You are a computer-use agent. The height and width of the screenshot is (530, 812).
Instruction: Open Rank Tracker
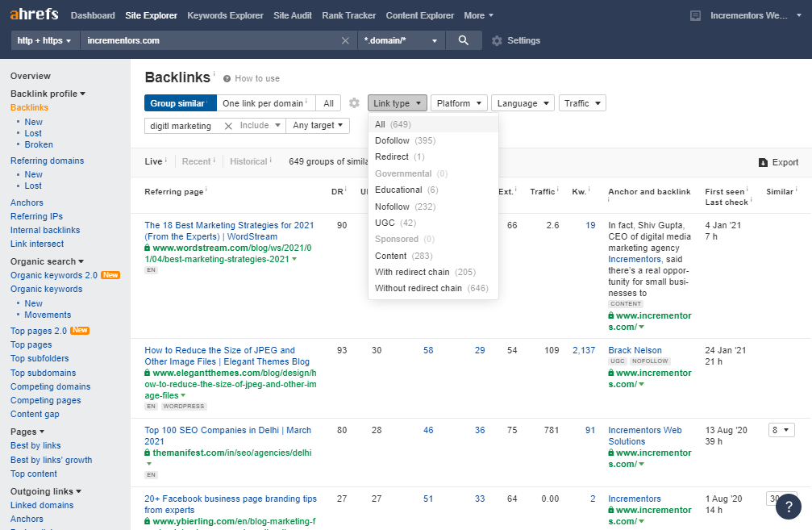click(349, 15)
